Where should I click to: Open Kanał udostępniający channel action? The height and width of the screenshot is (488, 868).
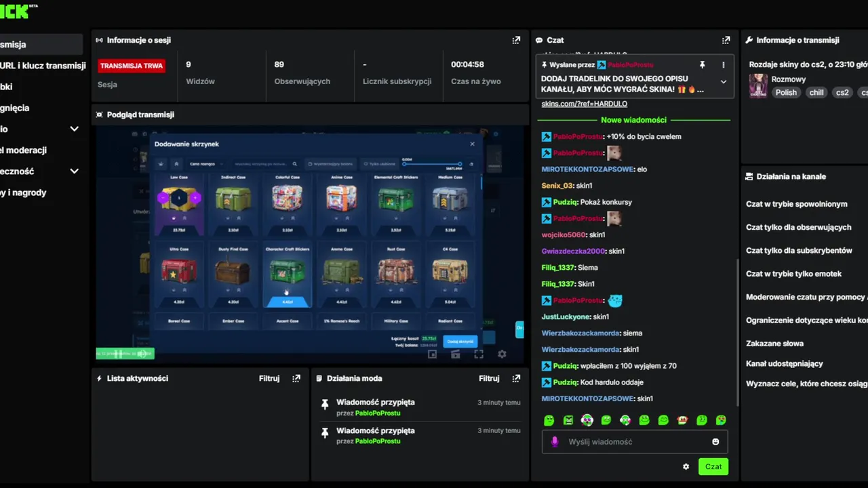[785, 364]
